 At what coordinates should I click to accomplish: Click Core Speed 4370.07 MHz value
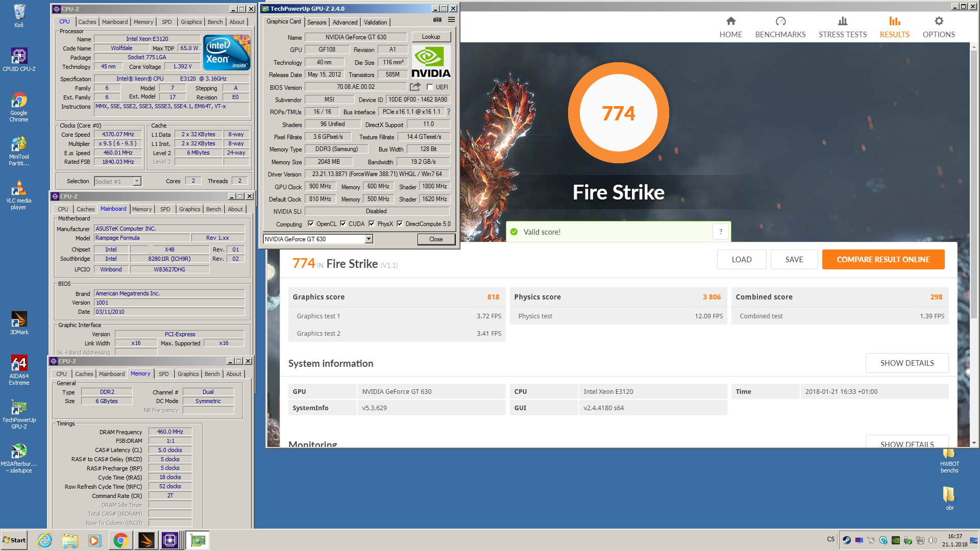(118, 135)
